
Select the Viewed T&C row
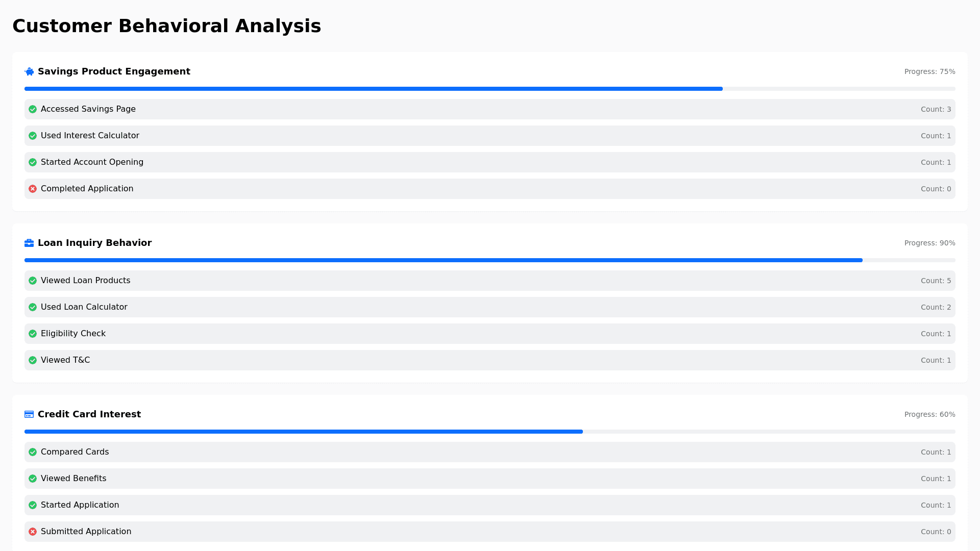point(489,361)
